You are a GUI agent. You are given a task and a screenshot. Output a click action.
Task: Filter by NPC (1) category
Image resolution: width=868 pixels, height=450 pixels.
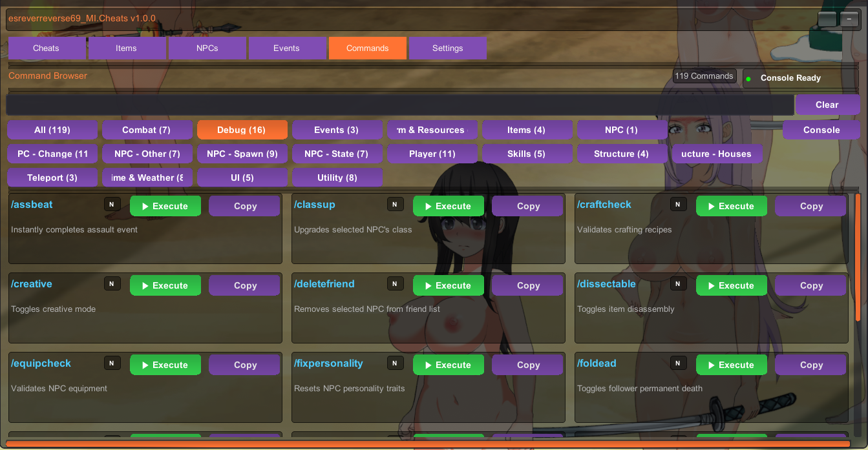[x=622, y=130]
